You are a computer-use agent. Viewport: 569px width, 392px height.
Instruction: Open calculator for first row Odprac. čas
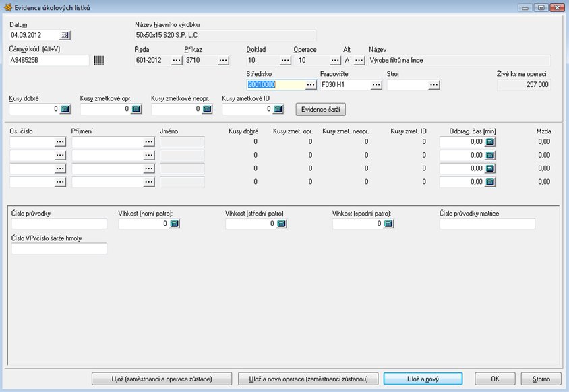(x=490, y=142)
